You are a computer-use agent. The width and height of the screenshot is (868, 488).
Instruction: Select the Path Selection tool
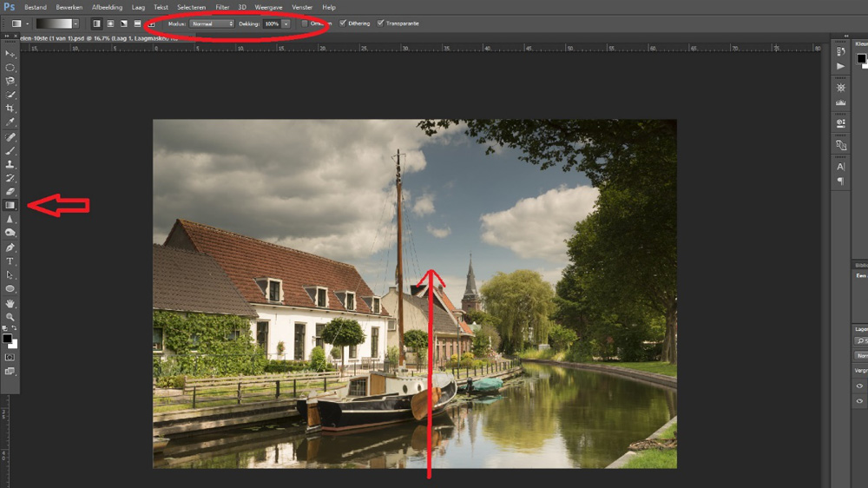coord(10,274)
